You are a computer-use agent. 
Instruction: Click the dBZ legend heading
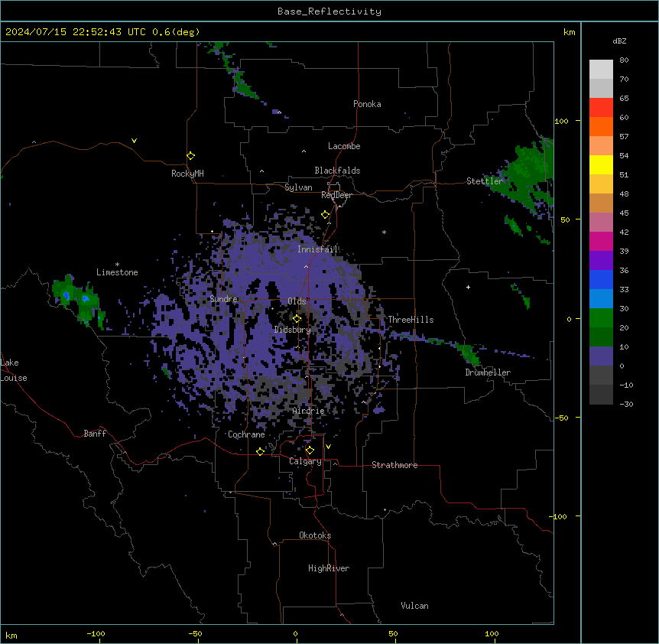tap(619, 41)
